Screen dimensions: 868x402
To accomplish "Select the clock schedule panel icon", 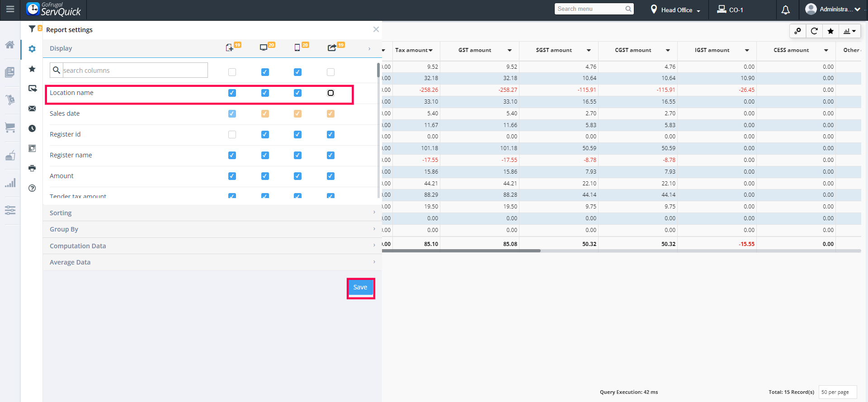I will click(x=32, y=128).
